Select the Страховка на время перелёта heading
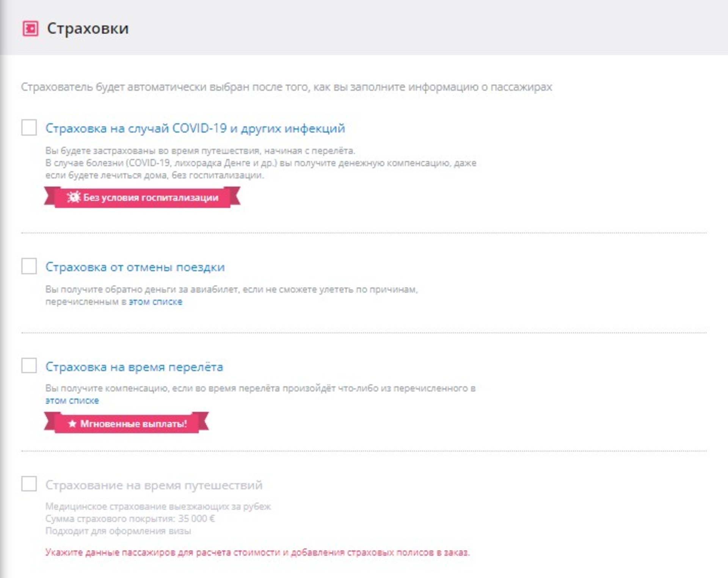 (134, 367)
